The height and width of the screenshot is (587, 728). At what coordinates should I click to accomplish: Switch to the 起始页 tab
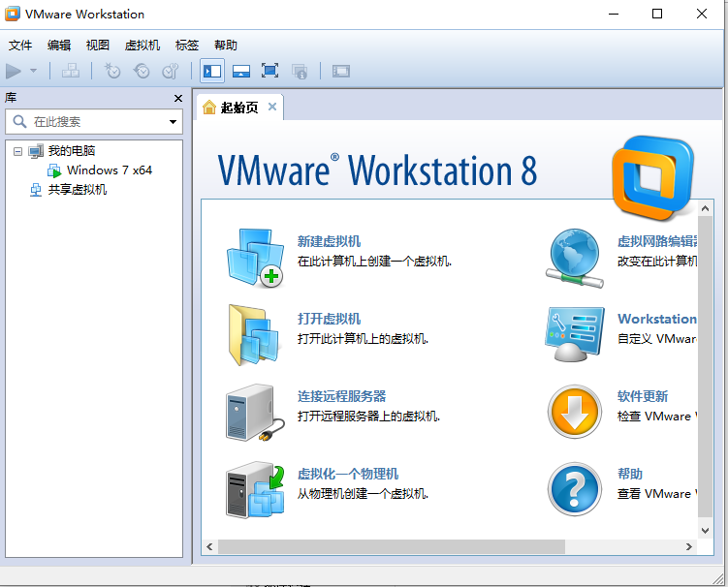tap(239, 108)
